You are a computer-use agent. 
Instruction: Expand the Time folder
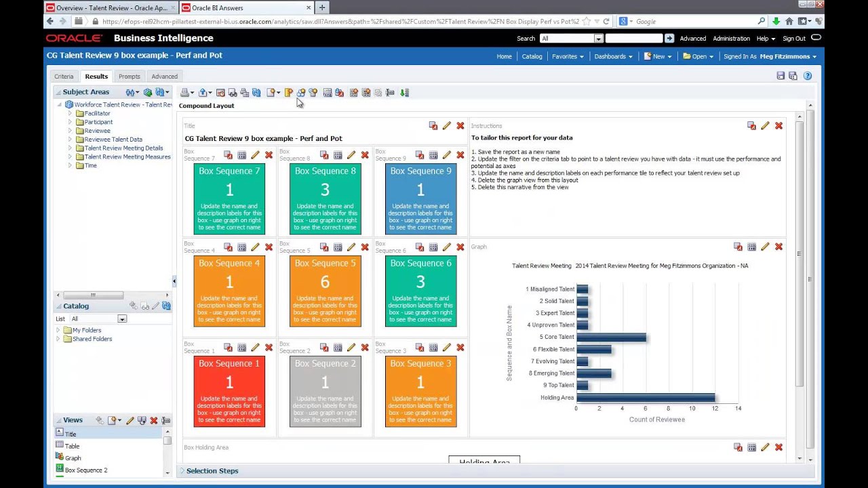pos(70,165)
